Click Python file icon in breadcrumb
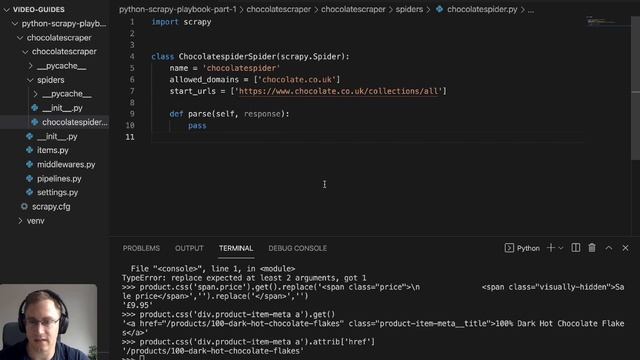 439,9
